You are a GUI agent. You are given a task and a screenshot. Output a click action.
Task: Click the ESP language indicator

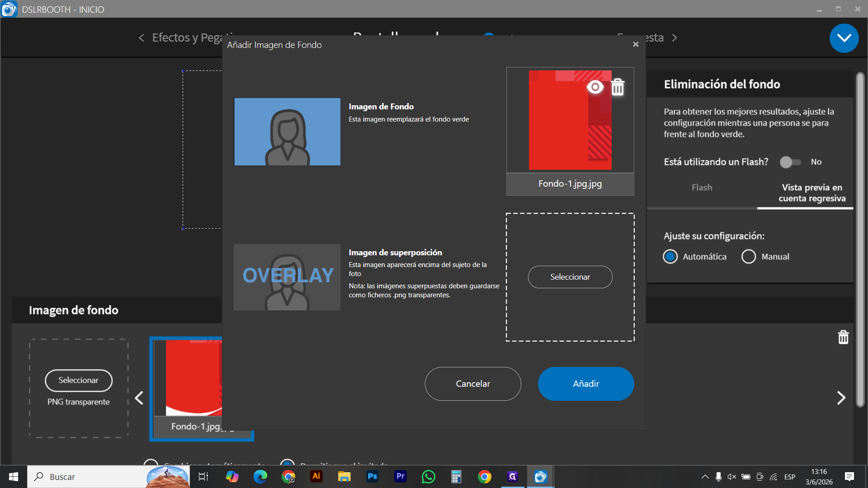click(790, 477)
